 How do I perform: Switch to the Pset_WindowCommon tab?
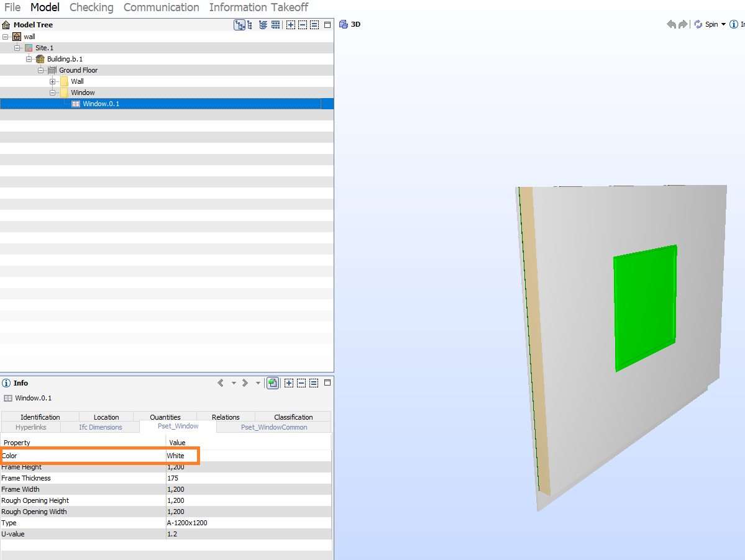coord(274,427)
